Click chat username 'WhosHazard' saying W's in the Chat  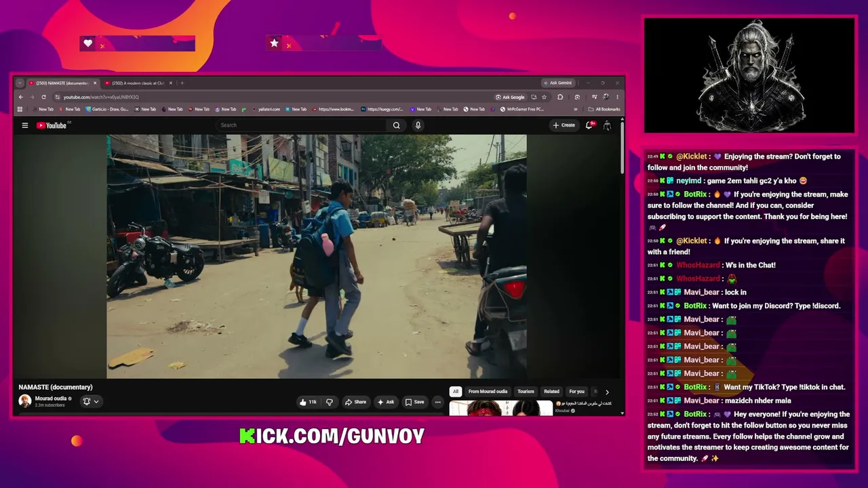click(698, 265)
